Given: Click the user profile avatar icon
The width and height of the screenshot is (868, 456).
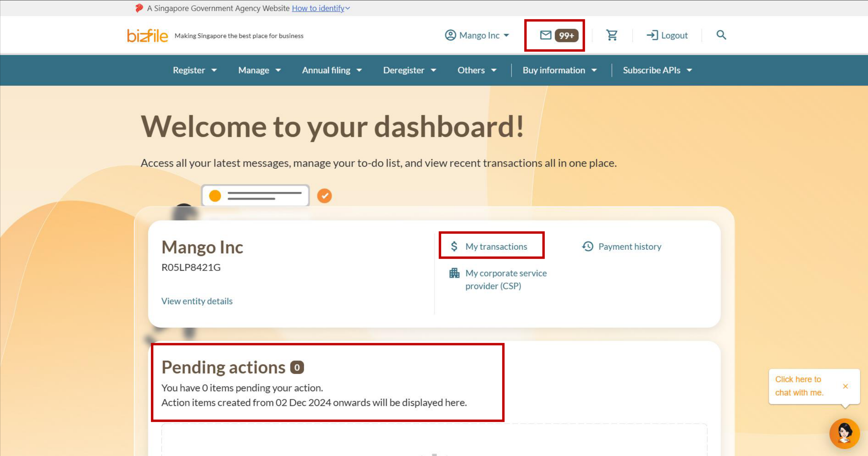Looking at the screenshot, I should [450, 35].
